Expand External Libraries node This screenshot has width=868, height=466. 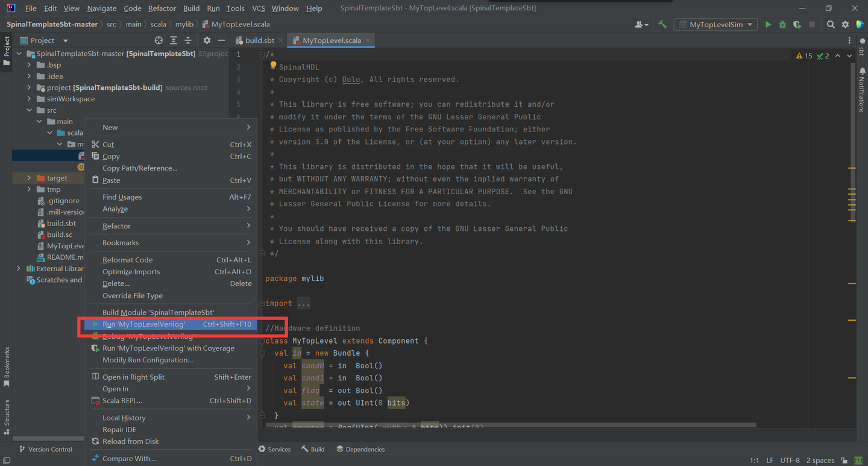click(19, 268)
